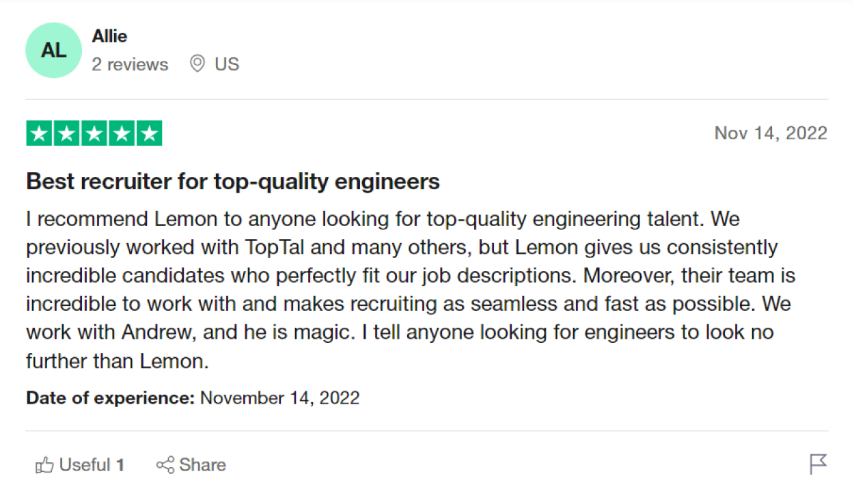Image resolution: width=854 pixels, height=504 pixels.
Task: Click the second green rating star
Action: click(x=67, y=133)
